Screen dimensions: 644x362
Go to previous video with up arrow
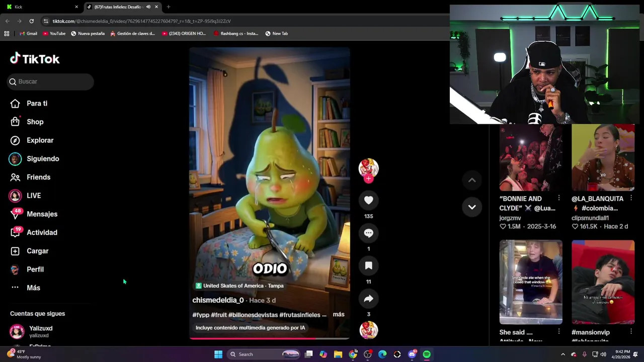point(472,180)
